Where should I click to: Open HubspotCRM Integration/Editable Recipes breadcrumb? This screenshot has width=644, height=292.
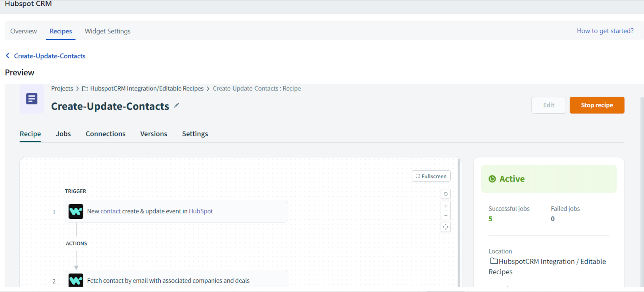147,88
